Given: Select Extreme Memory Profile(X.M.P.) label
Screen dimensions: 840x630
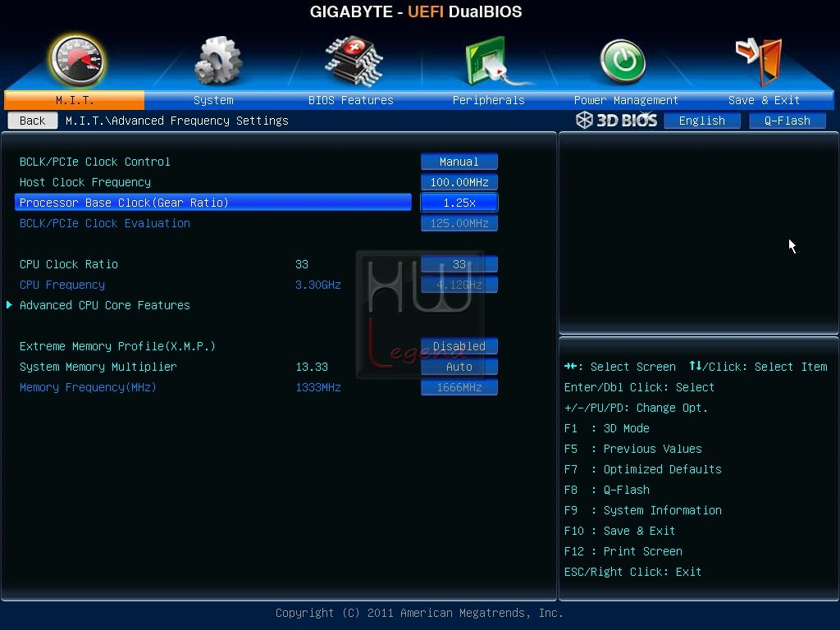Looking at the screenshot, I should tap(117, 346).
